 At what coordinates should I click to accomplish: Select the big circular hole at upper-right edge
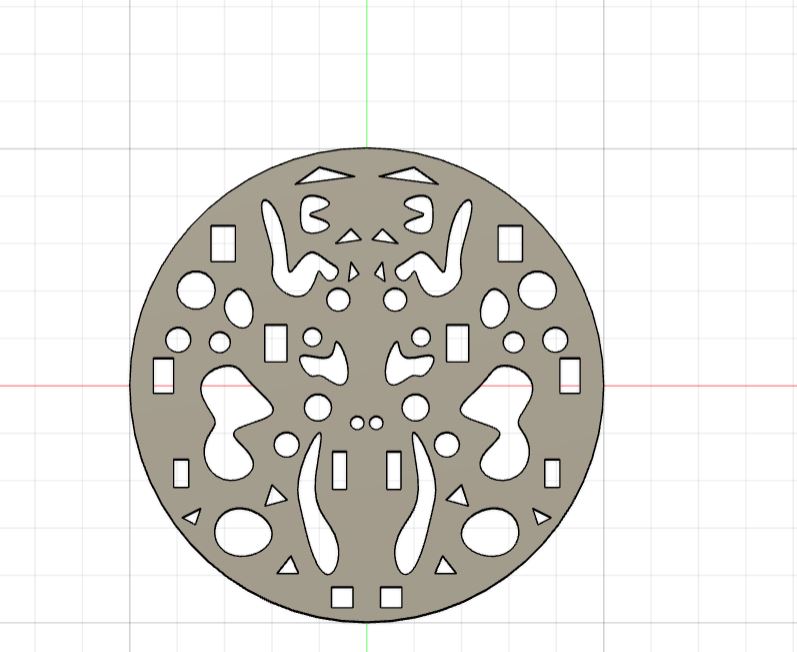pos(537,290)
